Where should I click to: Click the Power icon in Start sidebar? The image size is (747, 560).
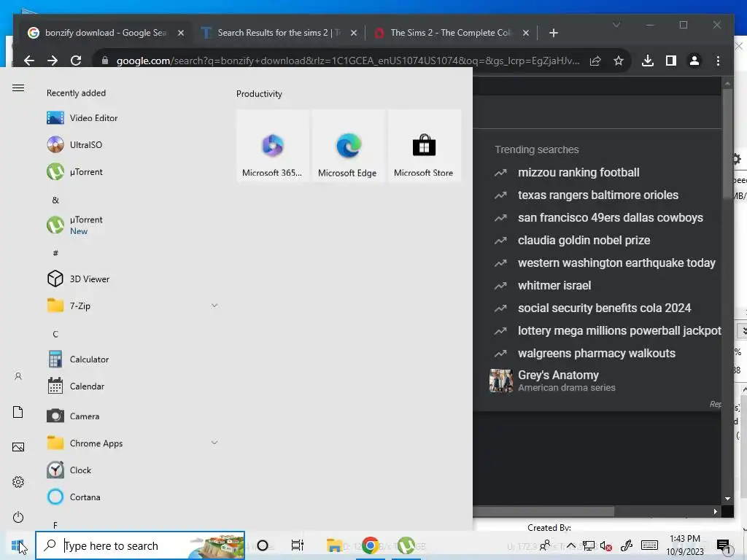pyautogui.click(x=18, y=517)
